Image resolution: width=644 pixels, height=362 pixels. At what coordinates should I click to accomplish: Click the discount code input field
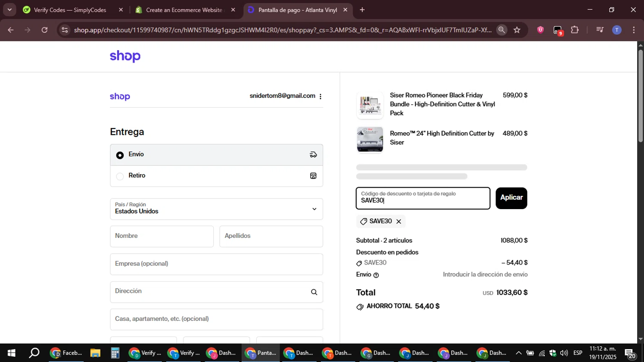coord(423,198)
